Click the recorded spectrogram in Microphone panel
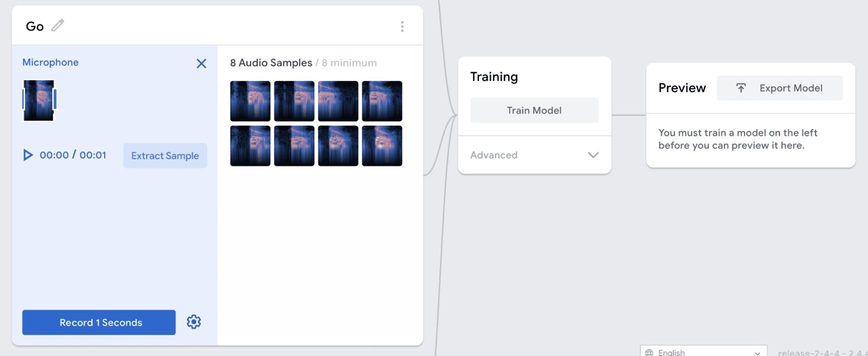Screen dimensions: 868x356 coord(39,100)
